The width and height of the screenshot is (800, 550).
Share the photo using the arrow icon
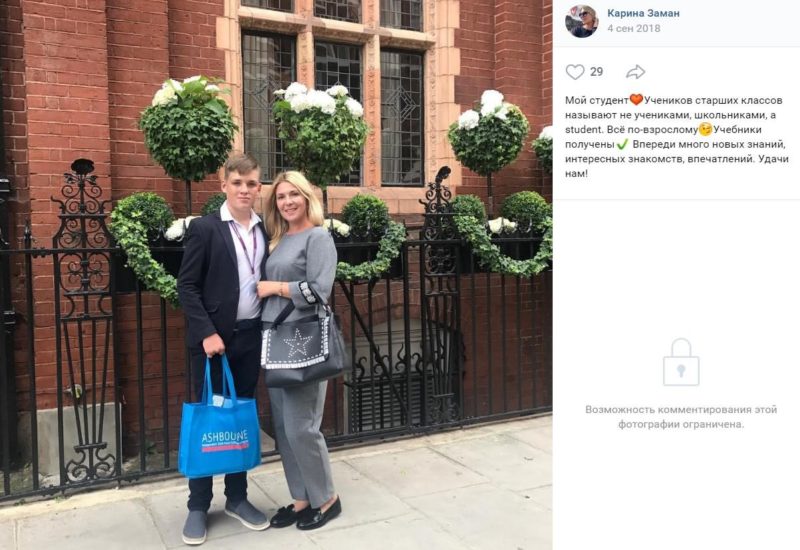(x=635, y=72)
